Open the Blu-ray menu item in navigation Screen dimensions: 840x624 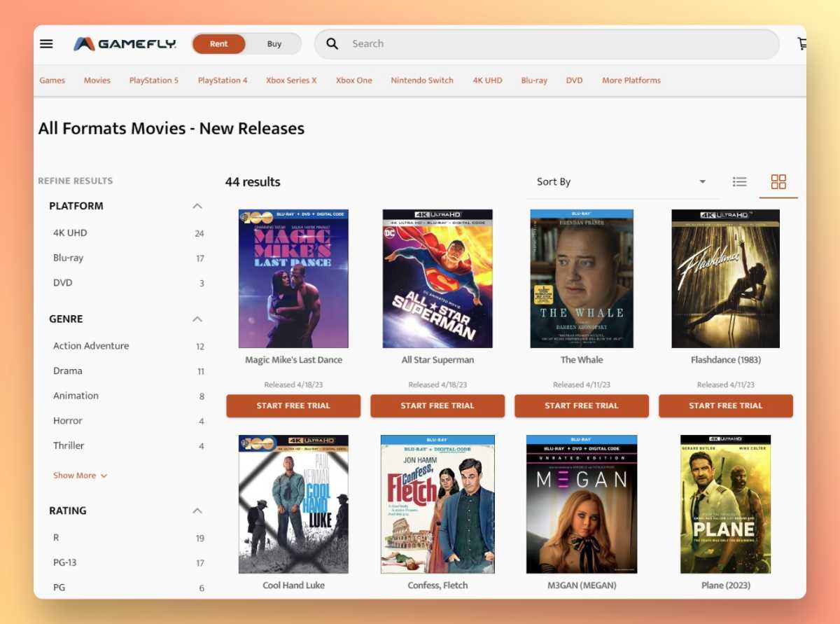coord(534,81)
